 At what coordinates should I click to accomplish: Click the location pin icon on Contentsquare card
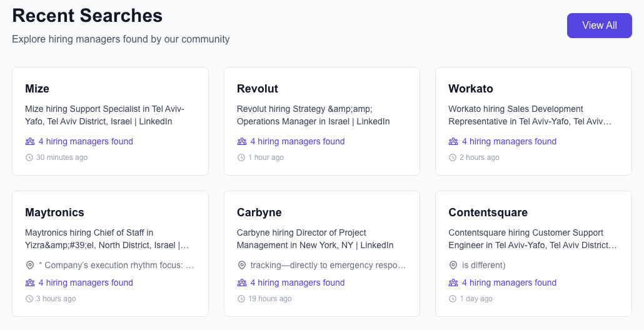pyautogui.click(x=453, y=265)
